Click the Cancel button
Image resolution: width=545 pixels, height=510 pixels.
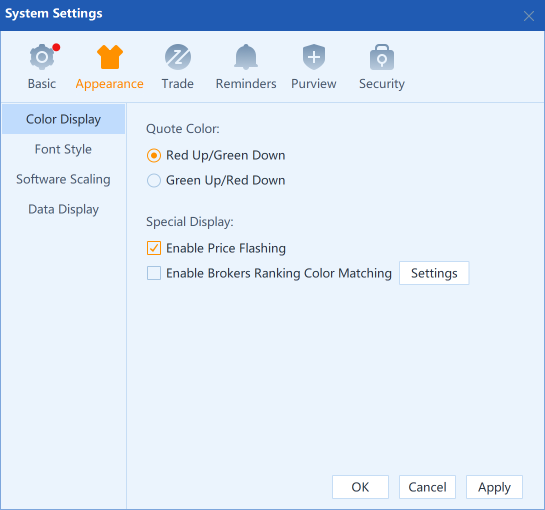[x=427, y=487]
